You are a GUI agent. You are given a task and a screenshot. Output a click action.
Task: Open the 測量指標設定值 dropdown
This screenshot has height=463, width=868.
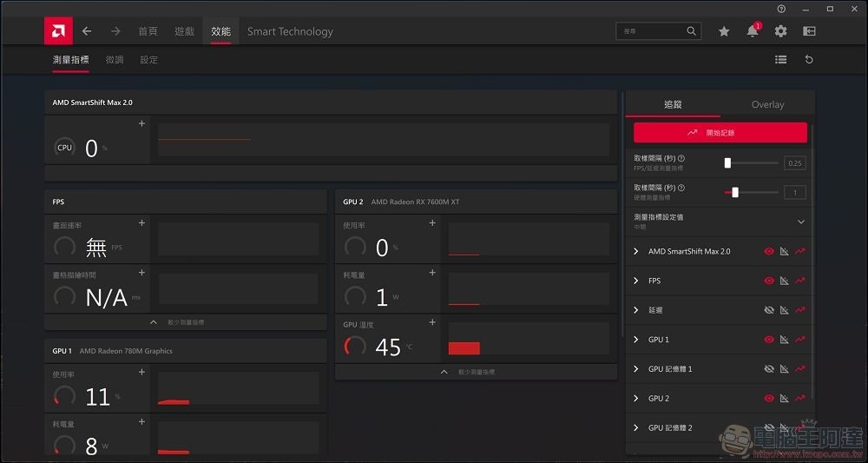[x=720, y=222]
